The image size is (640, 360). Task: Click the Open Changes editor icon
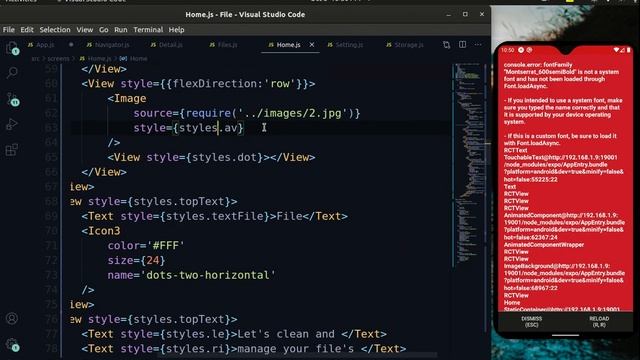coord(446,44)
